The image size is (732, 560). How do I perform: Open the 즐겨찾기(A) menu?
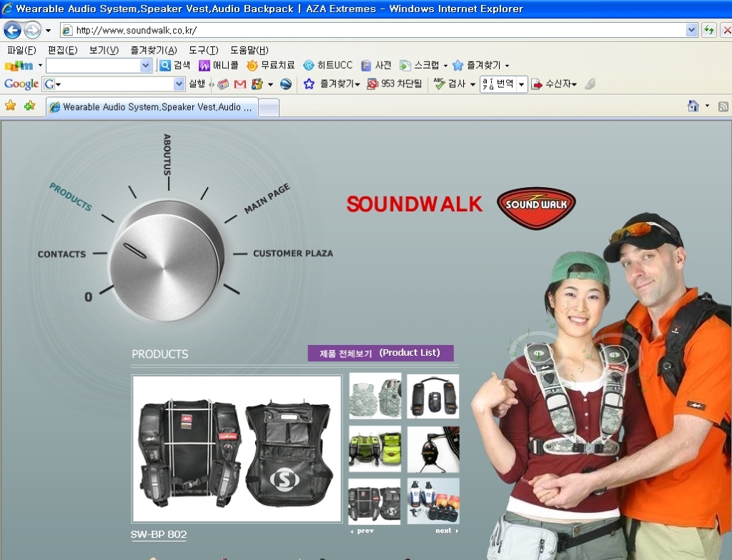click(x=154, y=50)
